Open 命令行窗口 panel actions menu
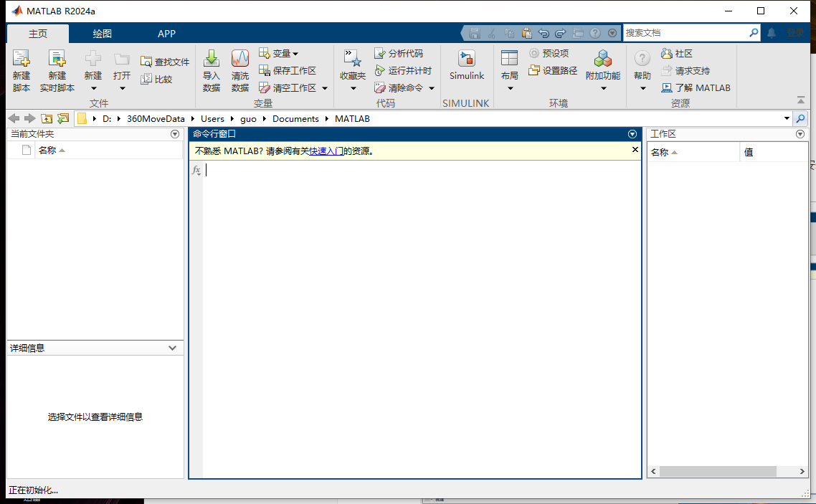The image size is (816, 504). pyautogui.click(x=632, y=134)
